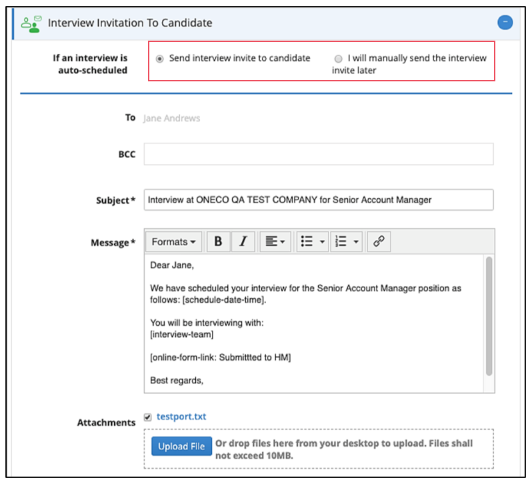Image resolution: width=532 pixels, height=480 pixels.
Task: Click the 'Dear Jane,' greeting line
Action: pyautogui.click(x=172, y=265)
